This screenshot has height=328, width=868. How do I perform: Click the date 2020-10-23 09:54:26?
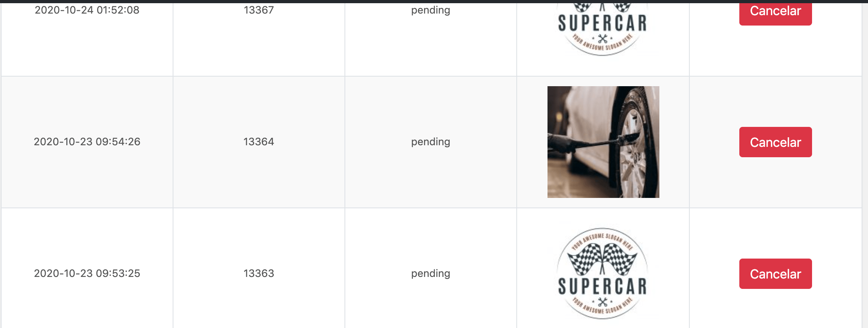87,142
